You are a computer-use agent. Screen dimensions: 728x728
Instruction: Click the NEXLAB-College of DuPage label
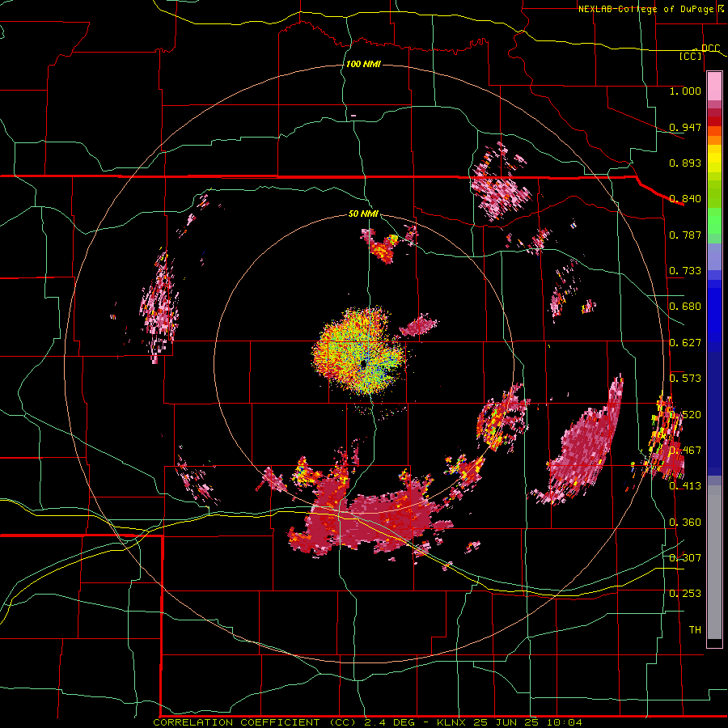pyautogui.click(x=645, y=9)
